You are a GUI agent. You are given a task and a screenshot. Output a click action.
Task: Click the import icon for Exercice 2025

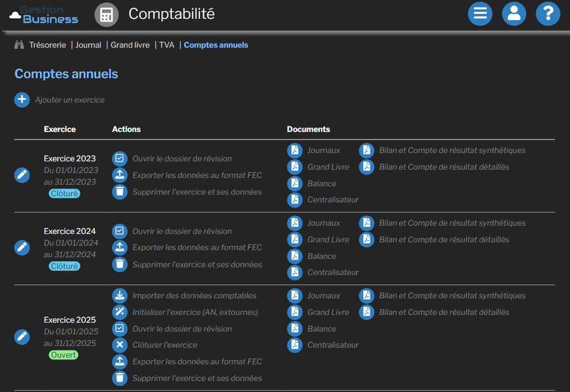[120, 296]
